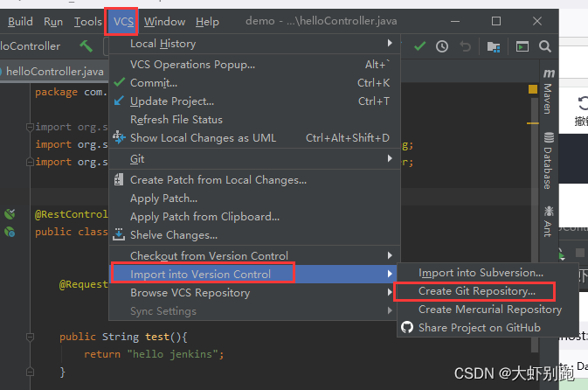The image size is (588, 390).
Task: Click Create Mercurial Repository menu item
Action: (x=489, y=310)
